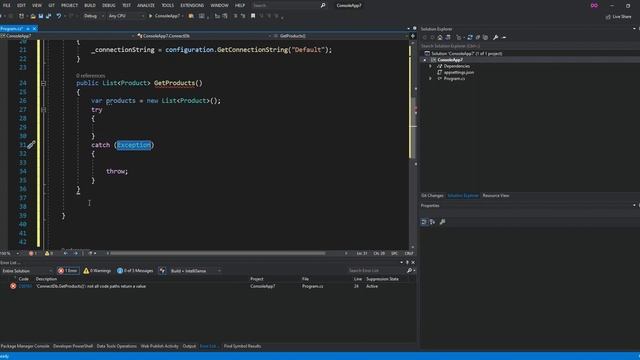The width and height of the screenshot is (640, 360).
Task: Click the error code link in Error List
Action: (x=25, y=286)
